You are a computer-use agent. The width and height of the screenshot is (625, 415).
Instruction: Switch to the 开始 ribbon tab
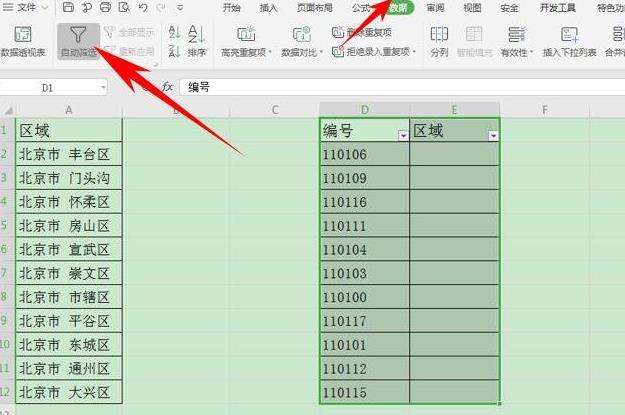click(x=232, y=7)
